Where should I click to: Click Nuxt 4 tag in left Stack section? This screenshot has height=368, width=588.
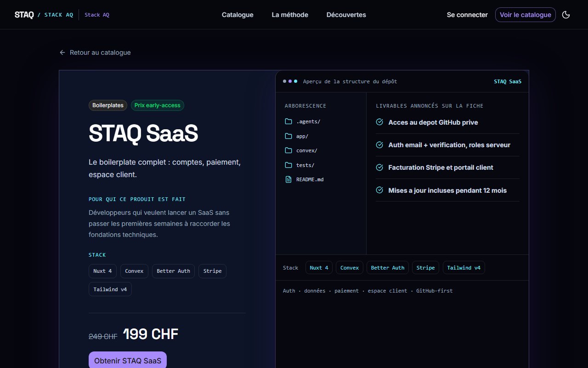point(102,271)
